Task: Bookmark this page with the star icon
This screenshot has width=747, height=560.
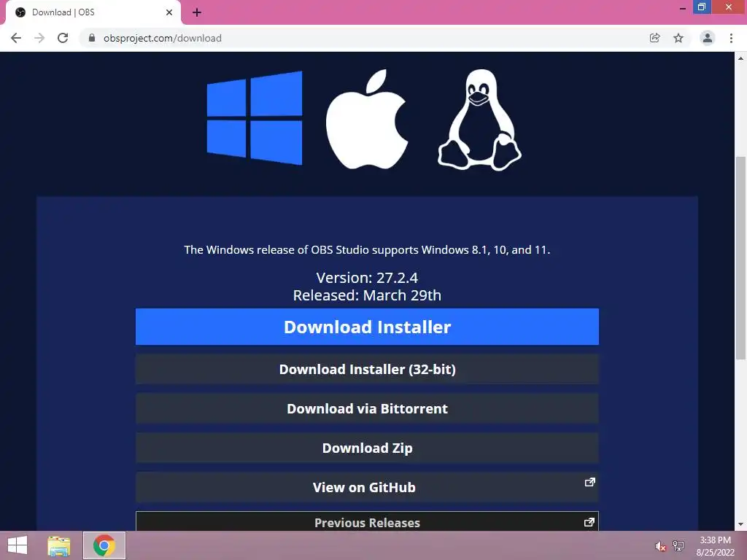Action: [678, 38]
